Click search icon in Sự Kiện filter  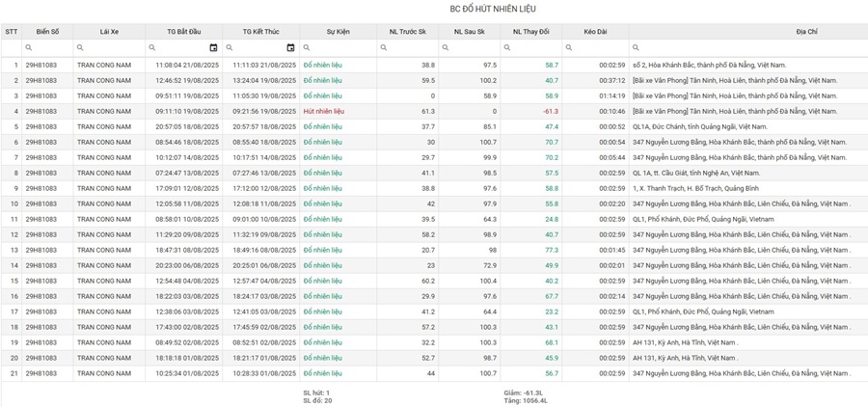coord(308,47)
